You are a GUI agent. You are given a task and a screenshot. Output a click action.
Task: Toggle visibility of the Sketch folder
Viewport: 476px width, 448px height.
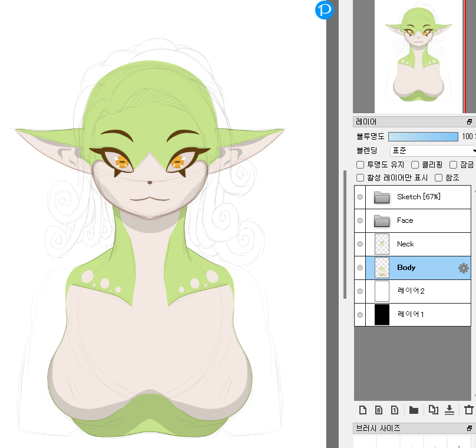360,197
